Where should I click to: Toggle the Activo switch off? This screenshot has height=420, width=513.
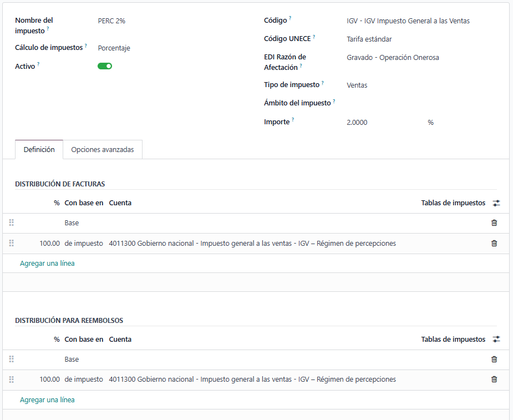[x=105, y=66]
